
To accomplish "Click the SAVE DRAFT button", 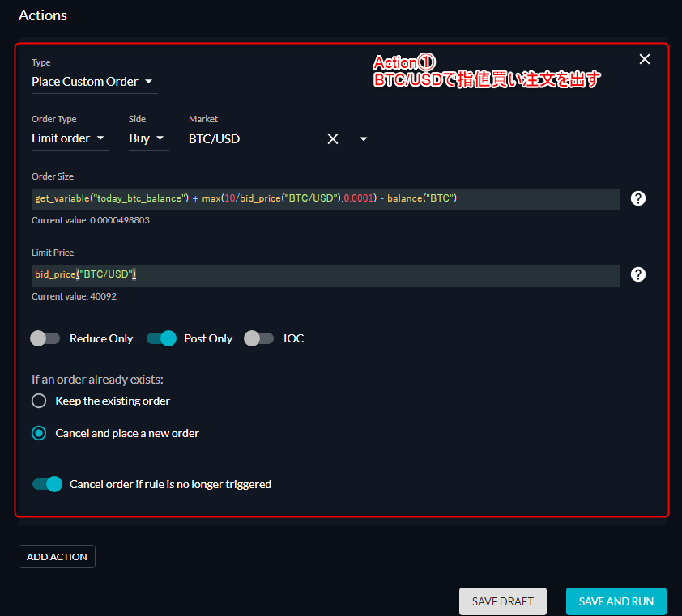I will [503, 601].
